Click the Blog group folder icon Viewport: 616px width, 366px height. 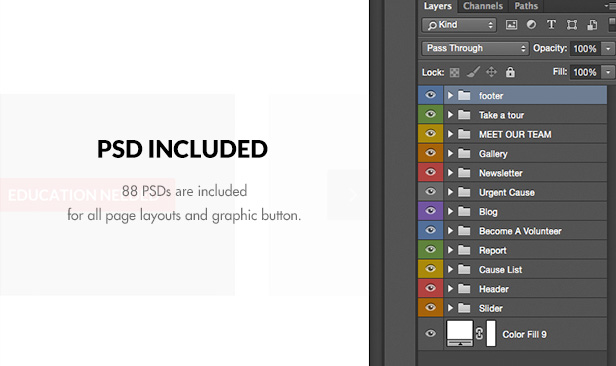pyautogui.click(x=464, y=211)
